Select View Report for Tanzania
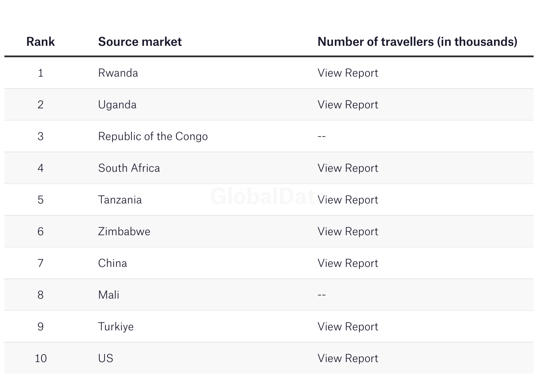The width and height of the screenshot is (538, 392). (x=347, y=200)
